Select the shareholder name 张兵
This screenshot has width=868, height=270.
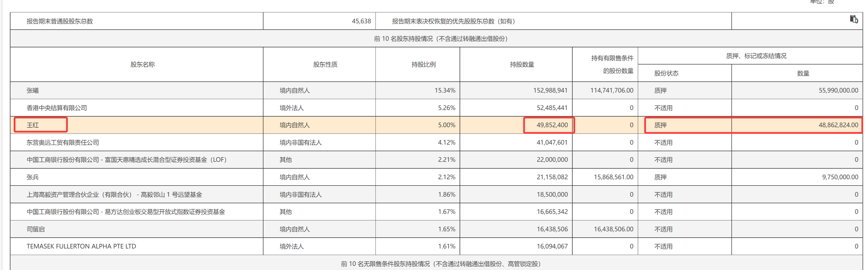coord(33,177)
